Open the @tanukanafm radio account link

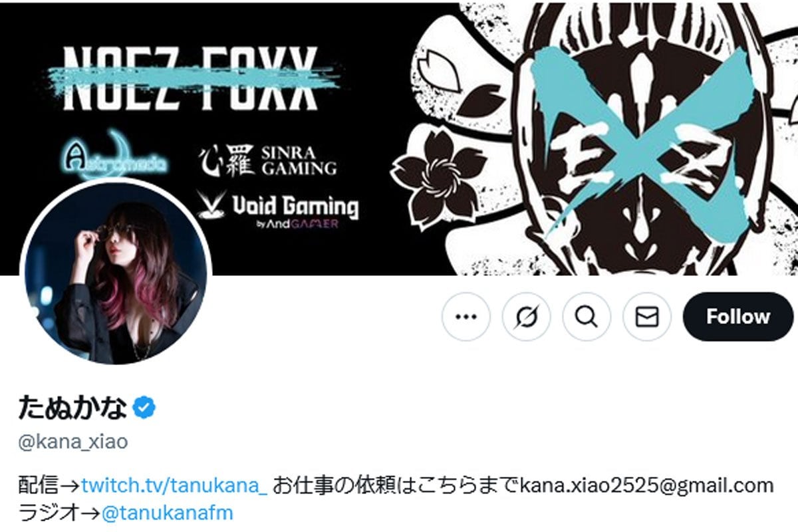167,513
